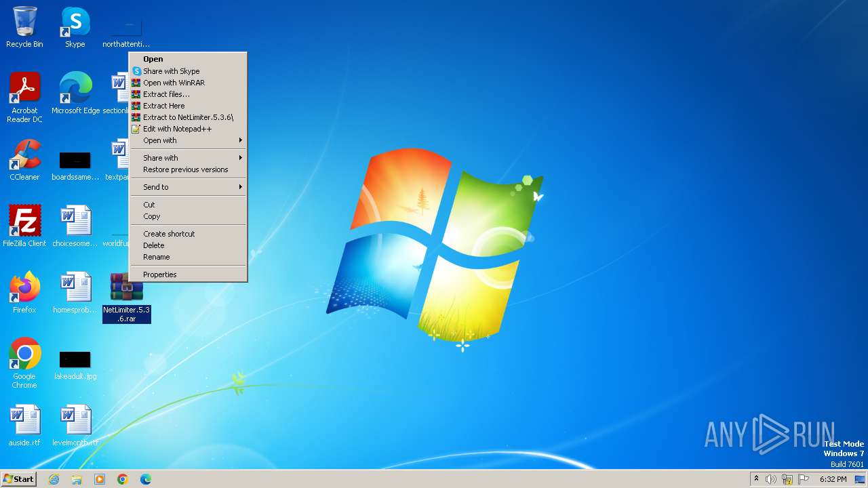The height and width of the screenshot is (488, 868).
Task: Click the network tray icon
Action: [787, 479]
